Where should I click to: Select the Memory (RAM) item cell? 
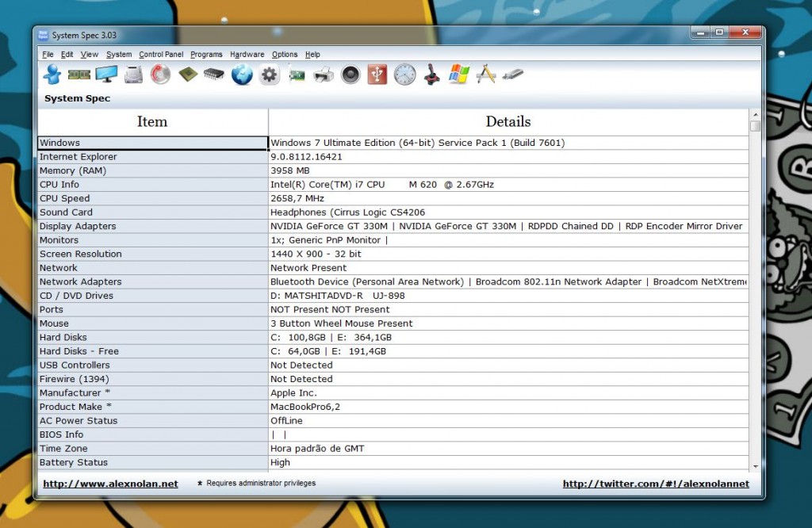[152, 170]
